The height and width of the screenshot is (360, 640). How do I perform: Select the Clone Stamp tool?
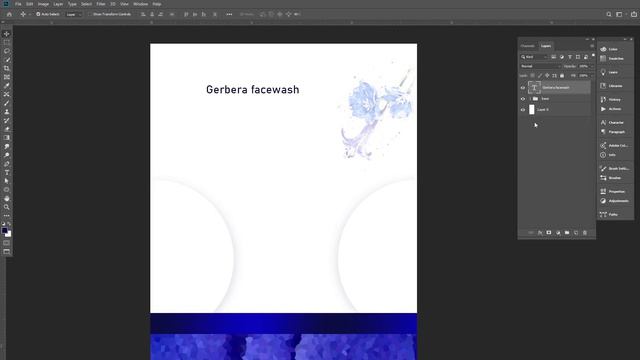[7, 111]
